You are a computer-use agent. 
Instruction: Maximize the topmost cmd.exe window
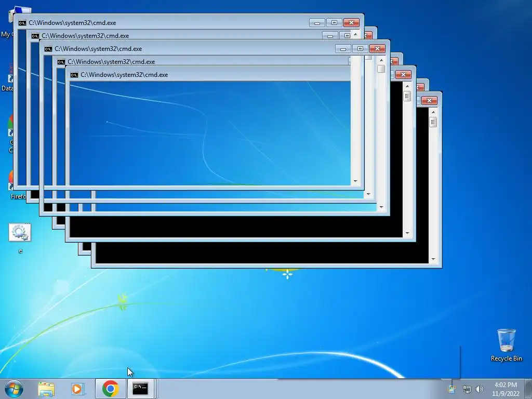(334, 23)
